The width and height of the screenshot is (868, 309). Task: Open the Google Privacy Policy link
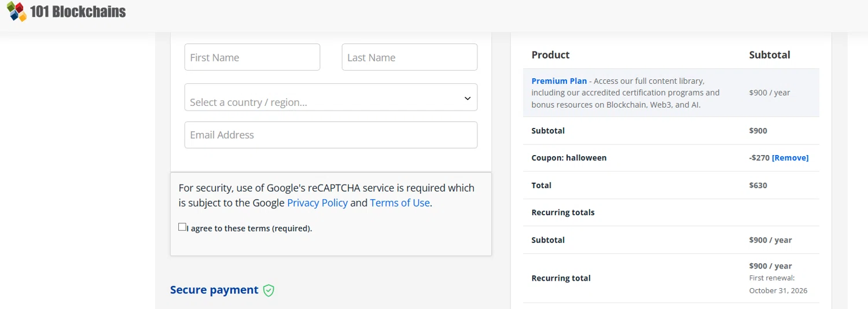click(x=317, y=203)
